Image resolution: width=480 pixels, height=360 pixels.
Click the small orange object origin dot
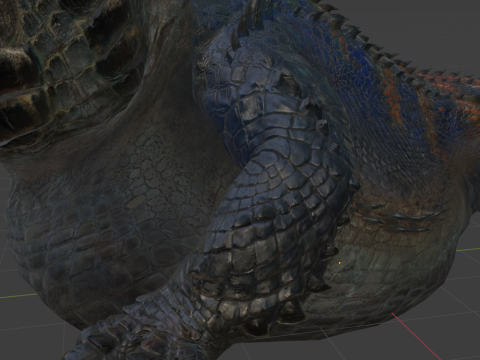click(340, 263)
